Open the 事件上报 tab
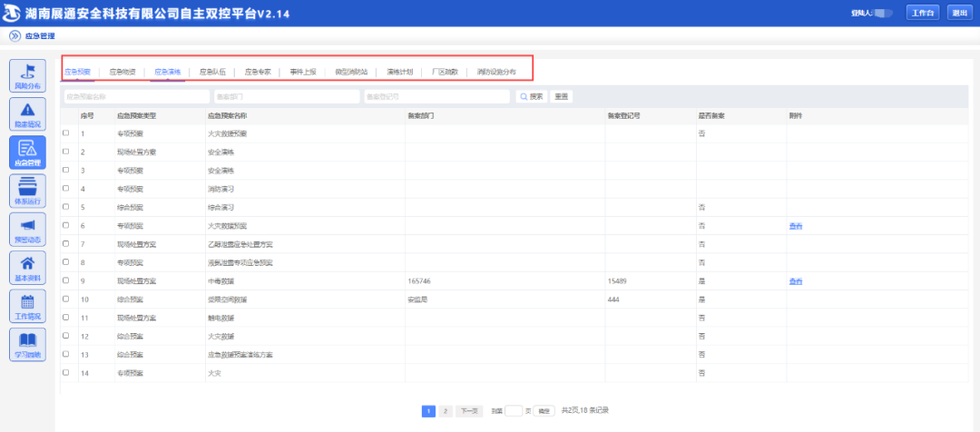This screenshot has width=980, height=432. pos(303,72)
